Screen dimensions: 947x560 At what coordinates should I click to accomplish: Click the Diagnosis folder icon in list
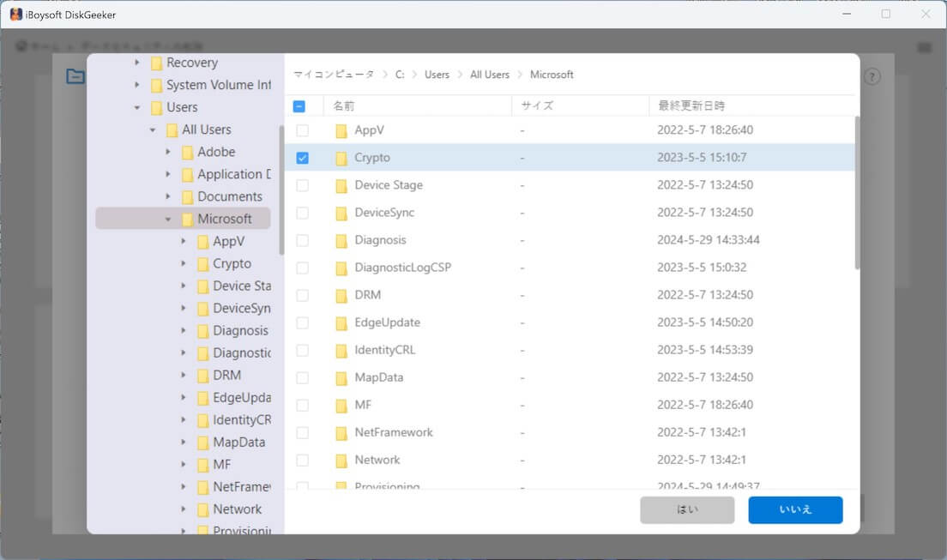click(341, 240)
